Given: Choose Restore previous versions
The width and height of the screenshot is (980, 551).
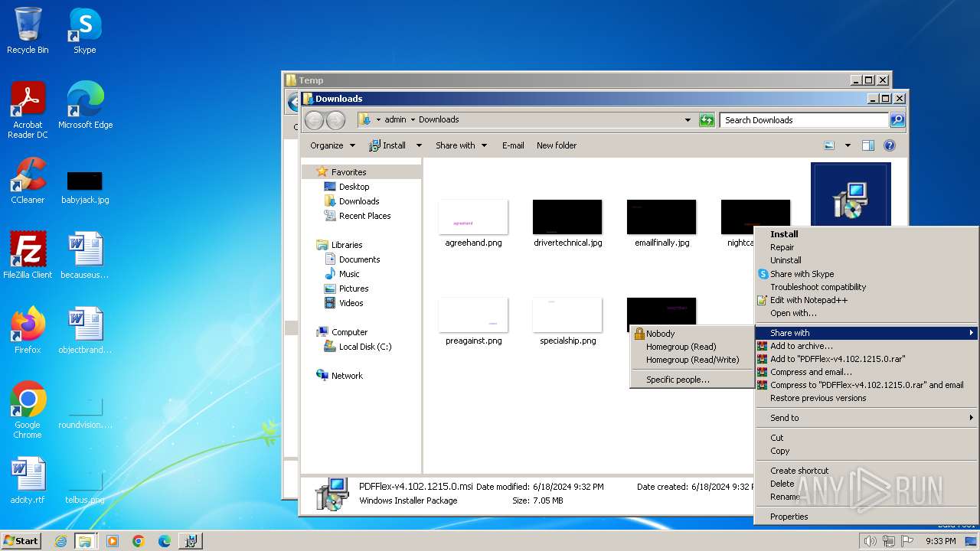Looking at the screenshot, I should point(818,398).
